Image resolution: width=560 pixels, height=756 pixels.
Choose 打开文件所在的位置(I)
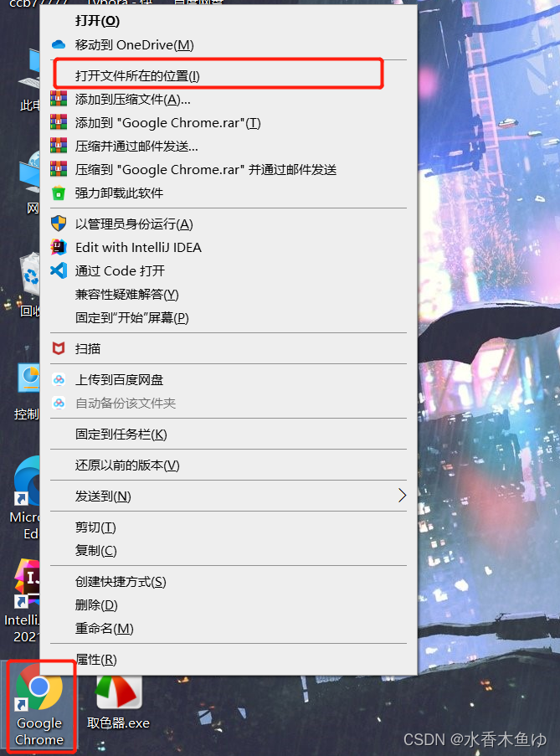tap(229, 75)
